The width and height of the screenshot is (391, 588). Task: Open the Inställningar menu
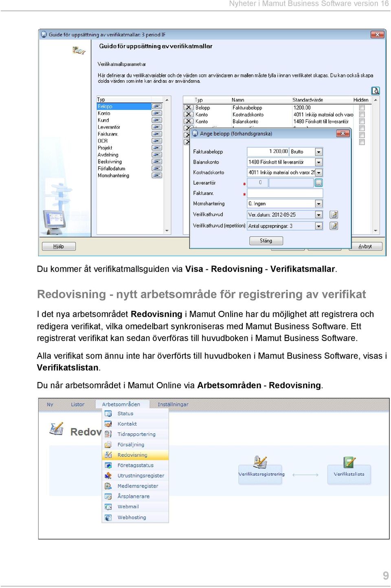tap(173, 404)
